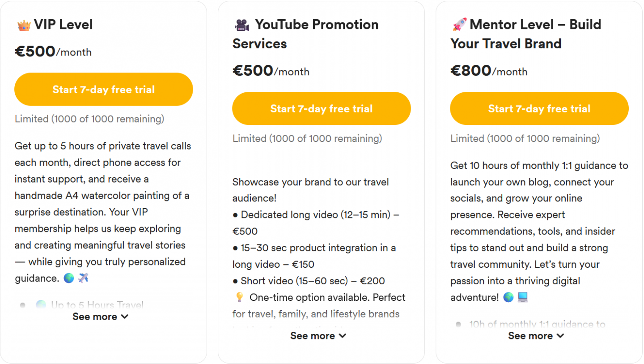
Task: Click the globe emoji in Mentor description
Action: [508, 298]
